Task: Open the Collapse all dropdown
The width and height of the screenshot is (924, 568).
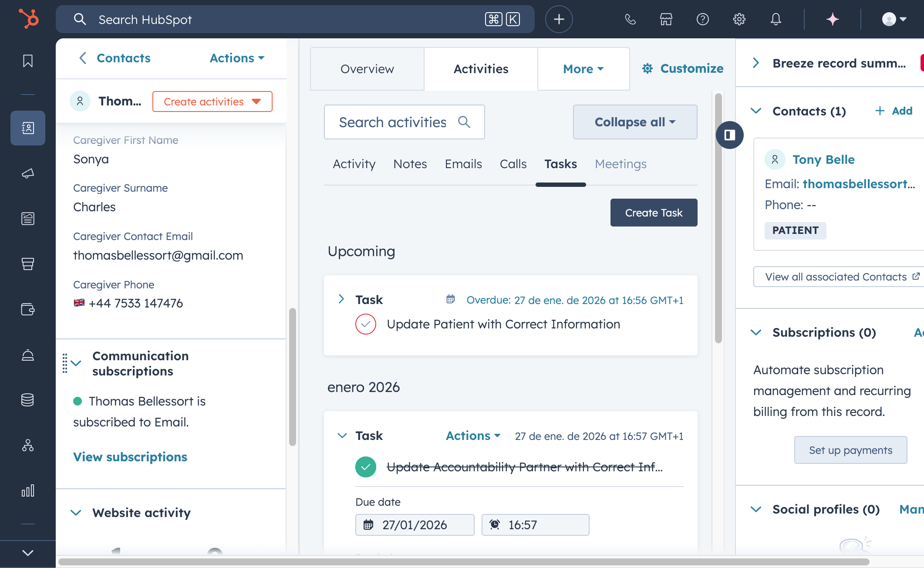Action: pos(635,122)
